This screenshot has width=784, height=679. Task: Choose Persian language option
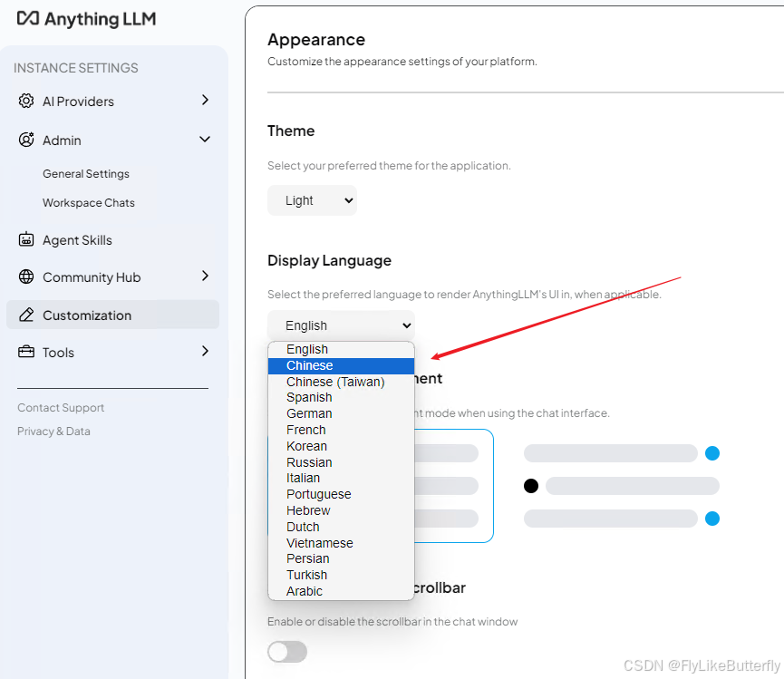tap(341, 559)
